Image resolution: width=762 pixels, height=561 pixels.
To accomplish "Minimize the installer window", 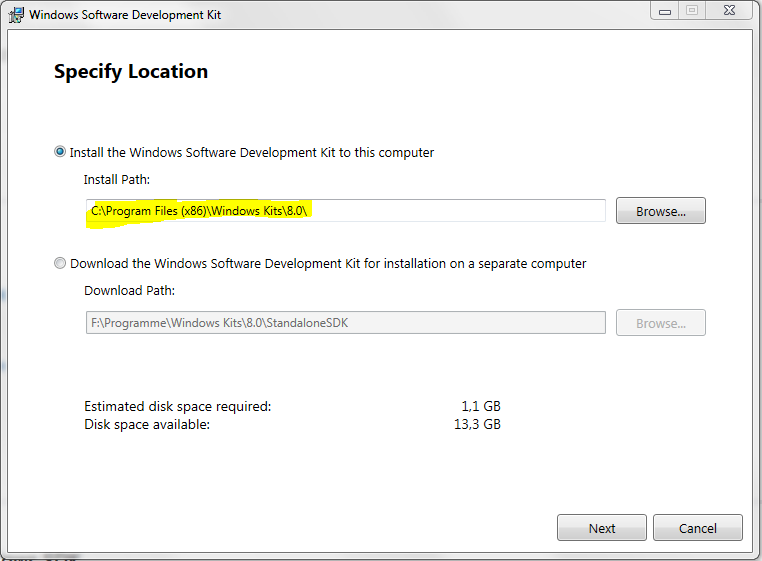I will [x=665, y=11].
